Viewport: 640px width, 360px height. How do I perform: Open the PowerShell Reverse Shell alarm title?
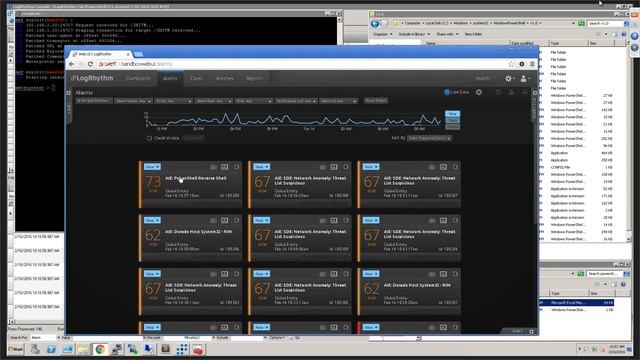[196, 178]
